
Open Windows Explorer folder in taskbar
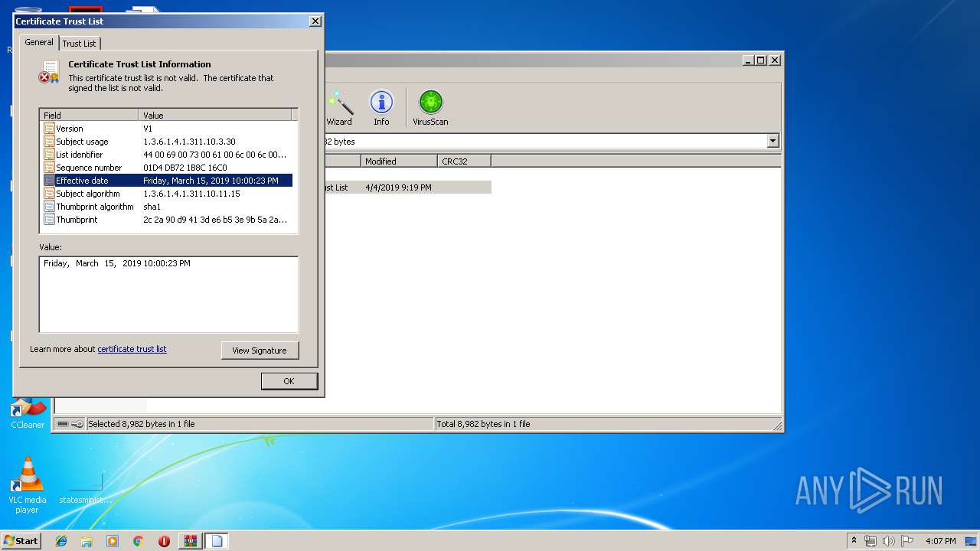[x=87, y=541]
